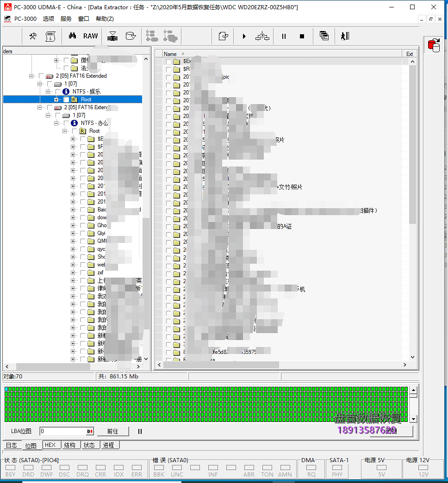
Task: Click the red database utility icon
Action: [434, 45]
